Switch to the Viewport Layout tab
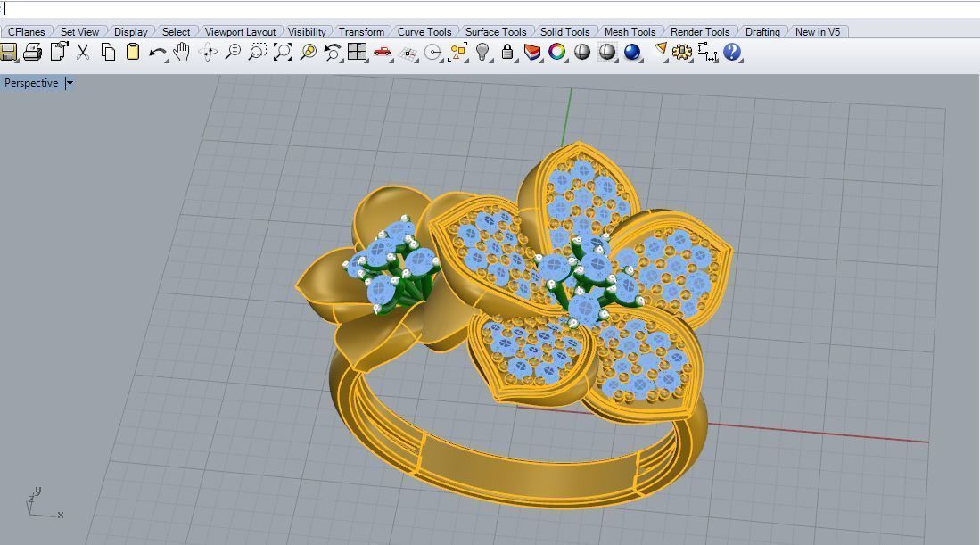Image resolution: width=980 pixels, height=545 pixels. tap(240, 32)
